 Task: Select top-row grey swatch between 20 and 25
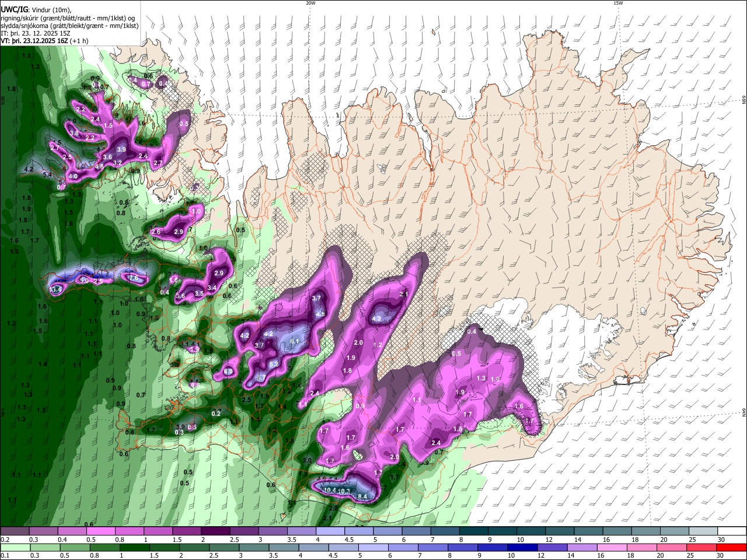[x=675, y=531]
